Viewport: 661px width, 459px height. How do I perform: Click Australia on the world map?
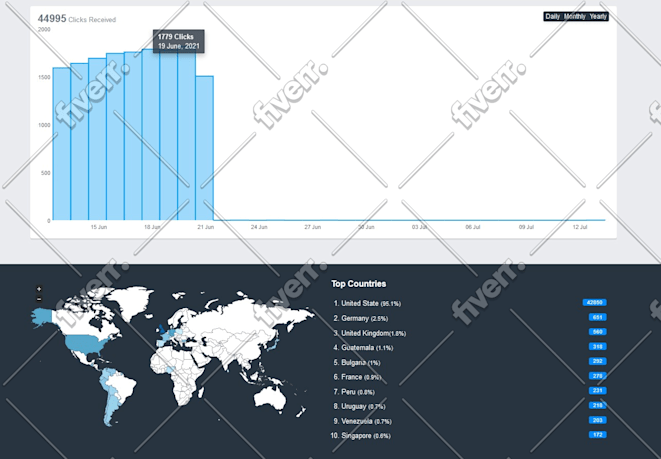pyautogui.click(x=270, y=397)
